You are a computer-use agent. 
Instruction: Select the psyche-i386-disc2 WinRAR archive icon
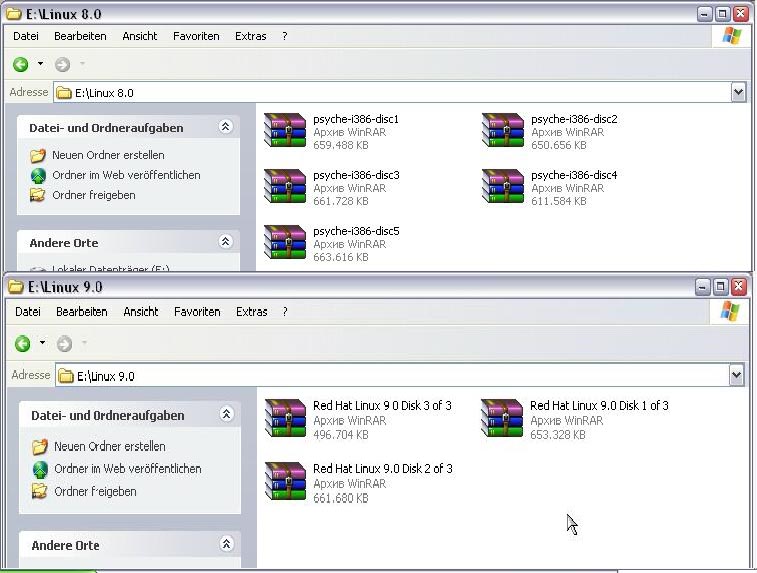[503, 130]
